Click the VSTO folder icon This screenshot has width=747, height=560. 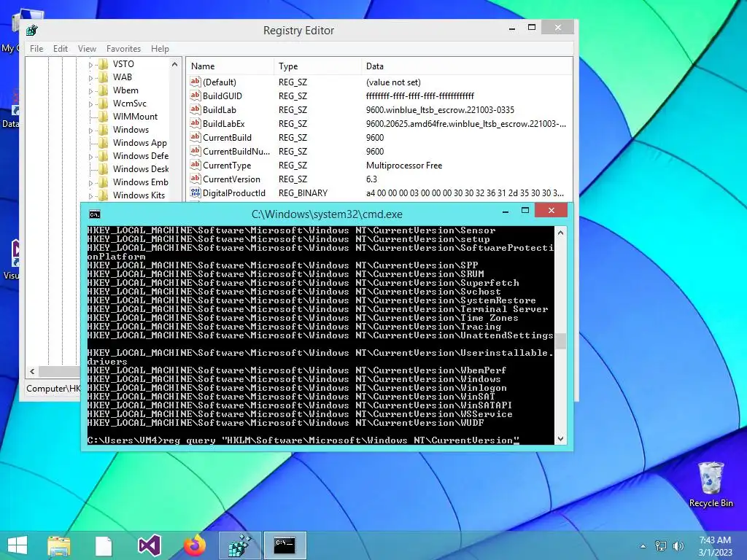(104, 64)
